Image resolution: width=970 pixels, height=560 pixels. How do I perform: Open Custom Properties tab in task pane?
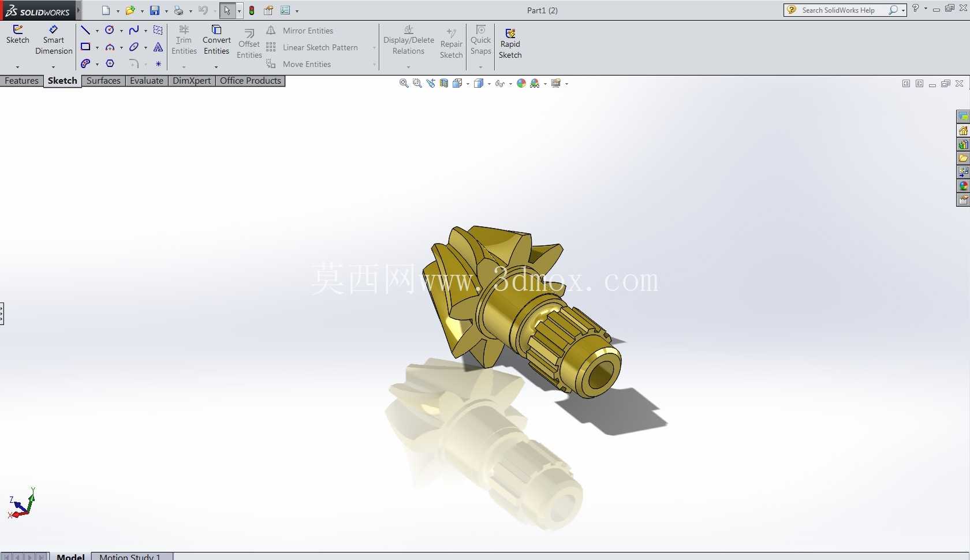pyautogui.click(x=963, y=200)
